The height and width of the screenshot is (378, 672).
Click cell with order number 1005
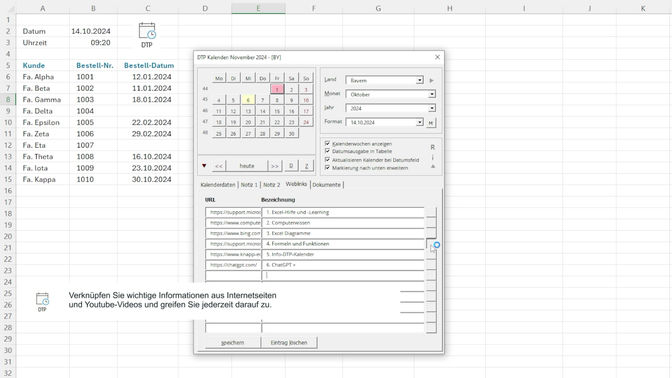[93, 122]
